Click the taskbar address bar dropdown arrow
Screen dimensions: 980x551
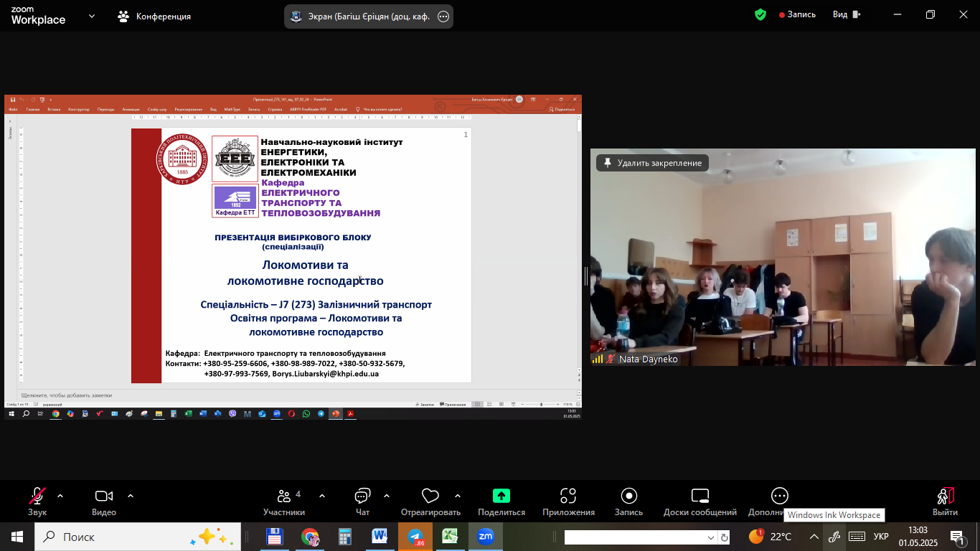711,537
